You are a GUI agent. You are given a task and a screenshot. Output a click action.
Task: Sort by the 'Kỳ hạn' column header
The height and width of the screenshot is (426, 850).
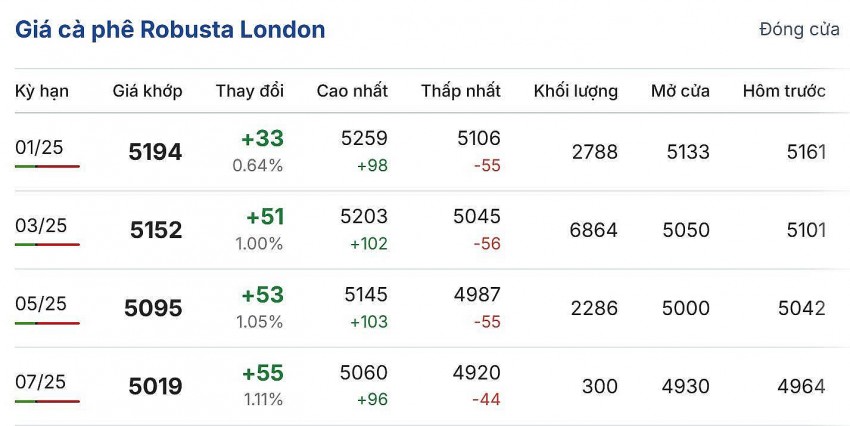(x=42, y=91)
